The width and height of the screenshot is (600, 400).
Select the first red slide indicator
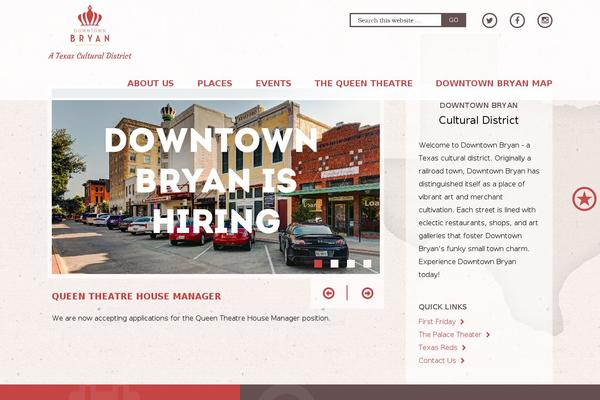(318, 264)
